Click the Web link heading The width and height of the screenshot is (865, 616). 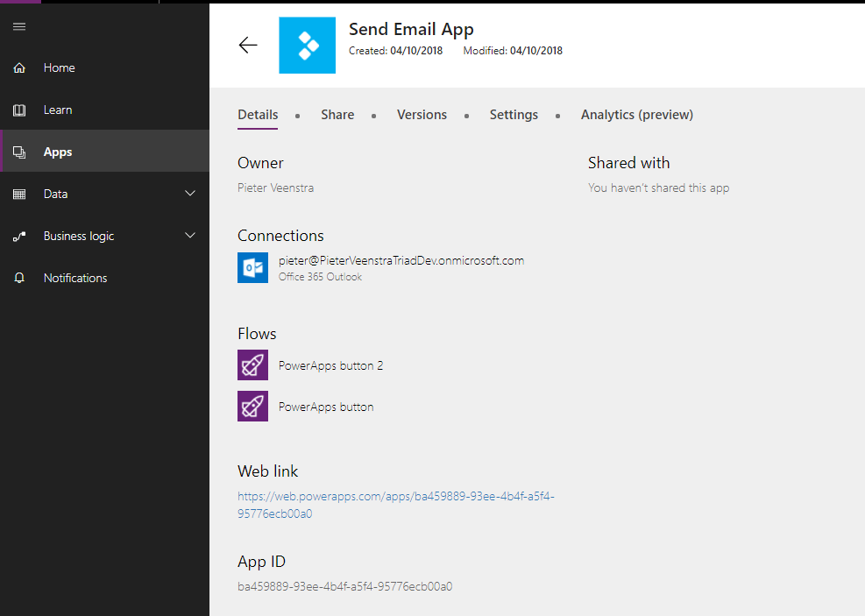coord(267,471)
